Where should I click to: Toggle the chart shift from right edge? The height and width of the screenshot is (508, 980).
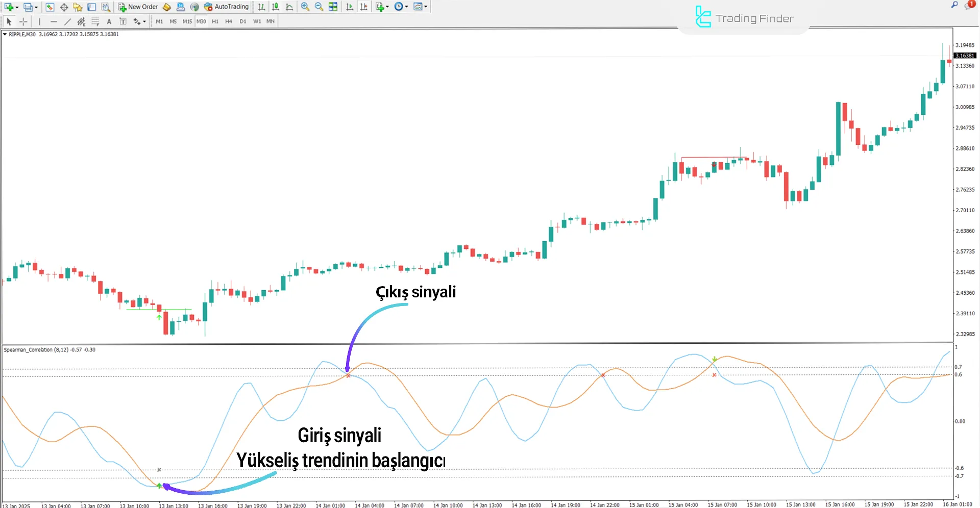click(x=364, y=7)
